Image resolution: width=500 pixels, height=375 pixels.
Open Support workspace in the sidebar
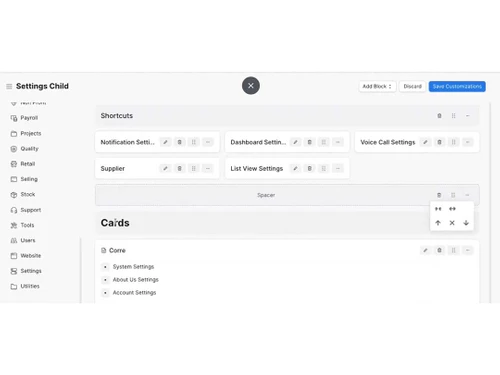pos(26,210)
